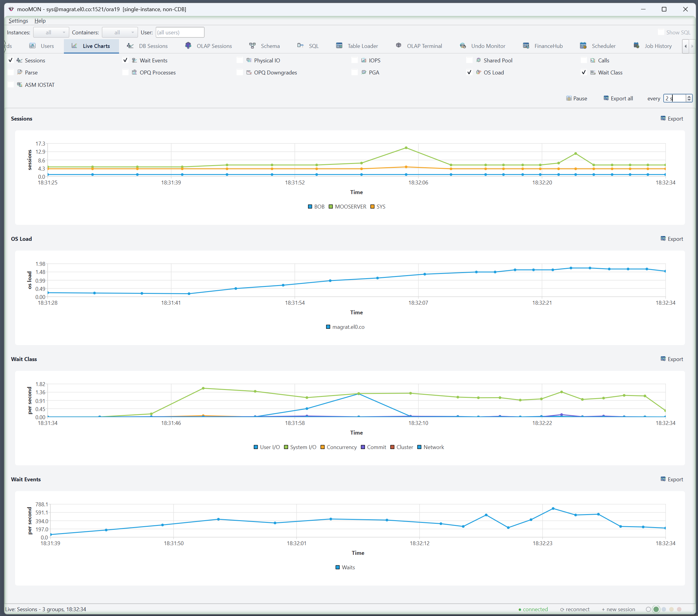The height and width of the screenshot is (616, 698).
Task: Enable the Calls chart checkbox
Action: (x=583, y=60)
